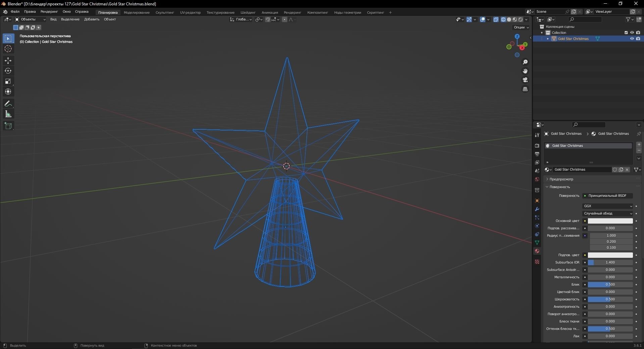The width and height of the screenshot is (644, 349).
Task: Open Object Data properties tab
Action: pyautogui.click(x=537, y=242)
